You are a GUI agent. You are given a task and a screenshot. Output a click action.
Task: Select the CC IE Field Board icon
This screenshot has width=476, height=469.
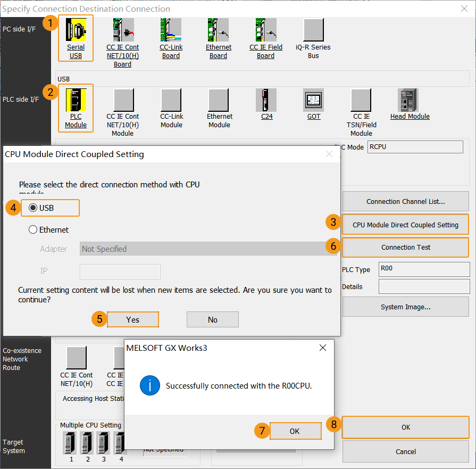(265, 30)
